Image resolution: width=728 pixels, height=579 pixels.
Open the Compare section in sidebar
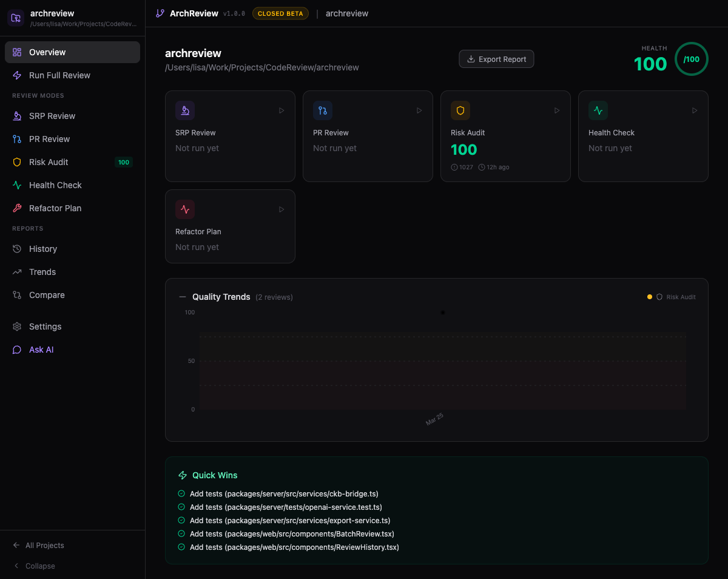47,295
